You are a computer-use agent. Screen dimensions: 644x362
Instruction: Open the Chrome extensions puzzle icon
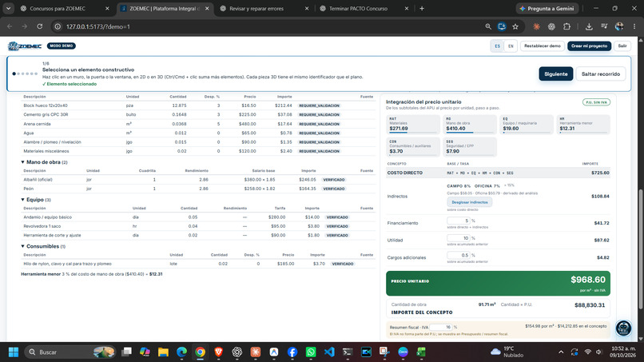[x=566, y=26]
